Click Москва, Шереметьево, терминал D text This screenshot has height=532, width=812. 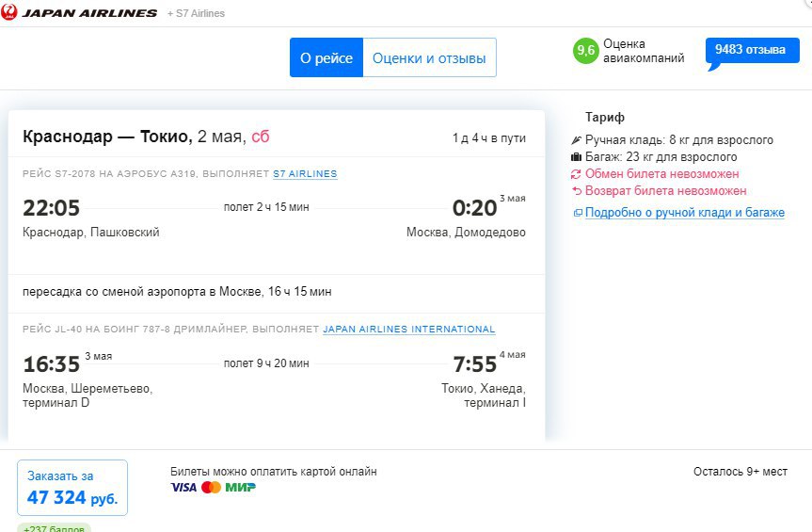(88, 395)
